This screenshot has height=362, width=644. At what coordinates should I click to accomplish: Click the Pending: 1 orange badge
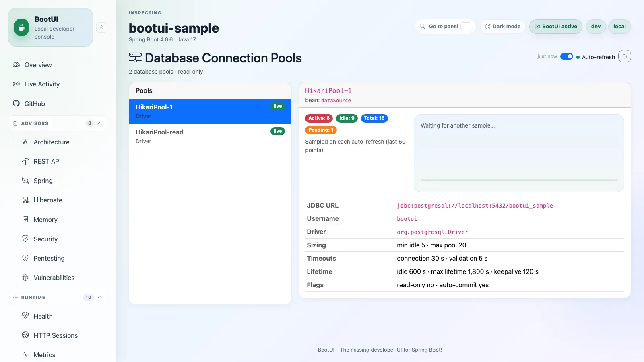click(321, 130)
